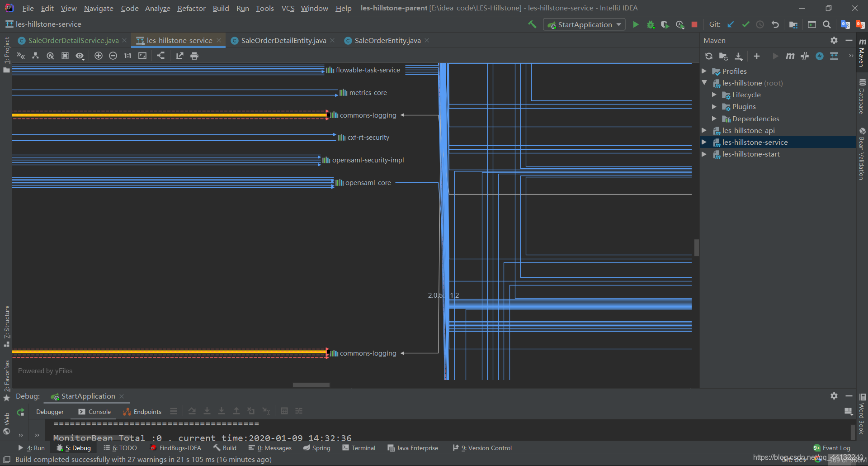Toggle show neighbors of selected nodes

50,56
